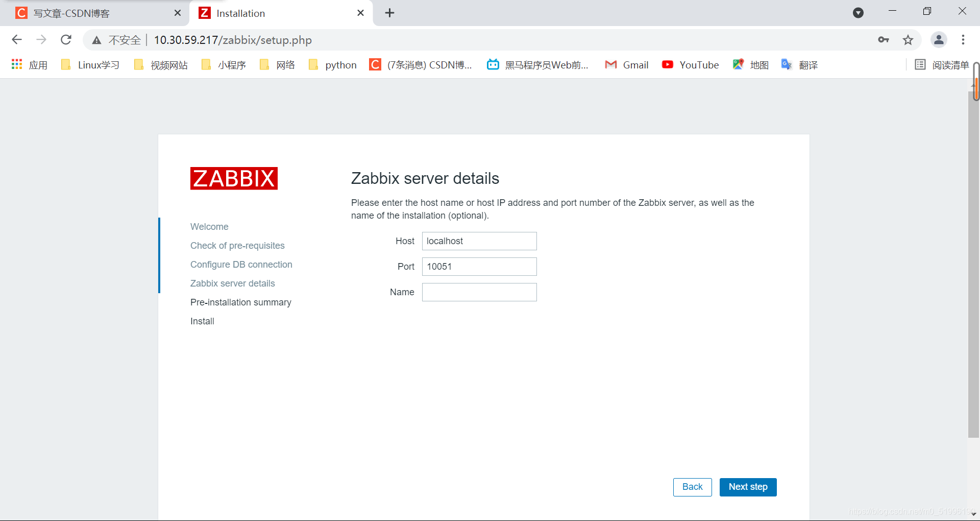Click the 'Port' field label
The width and height of the screenshot is (980, 521).
point(406,267)
